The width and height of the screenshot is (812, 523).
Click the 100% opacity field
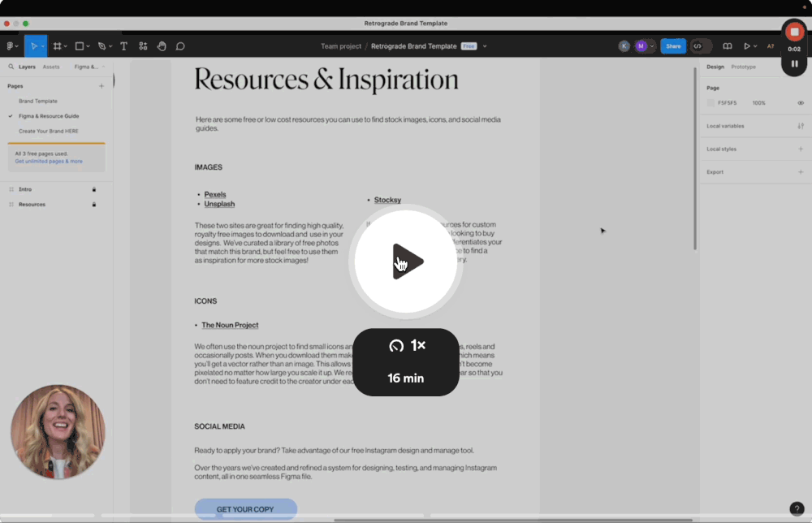coord(758,103)
